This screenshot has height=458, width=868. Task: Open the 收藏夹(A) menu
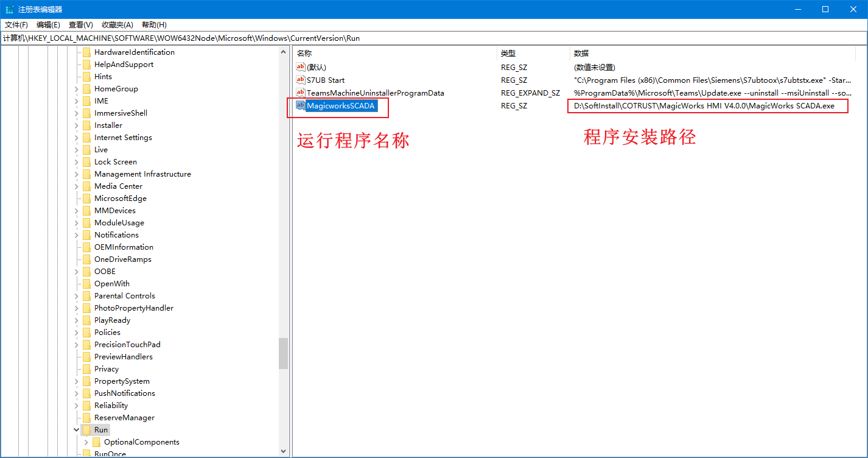coord(117,25)
